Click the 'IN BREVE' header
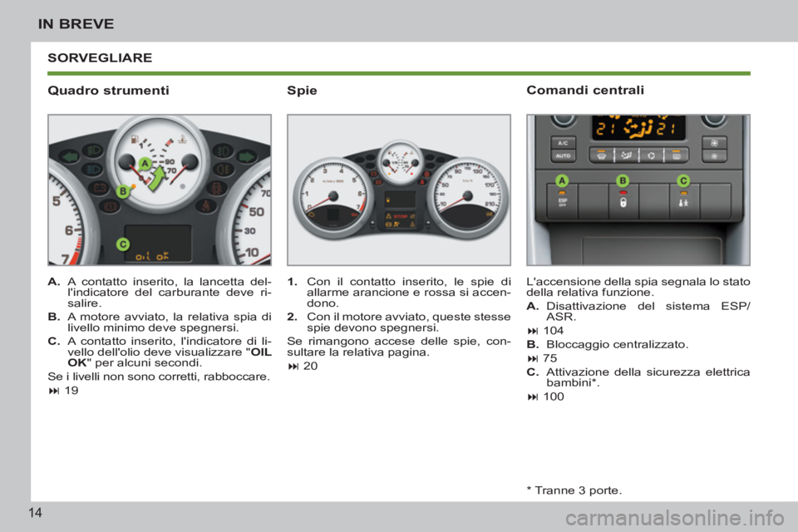 76,24
